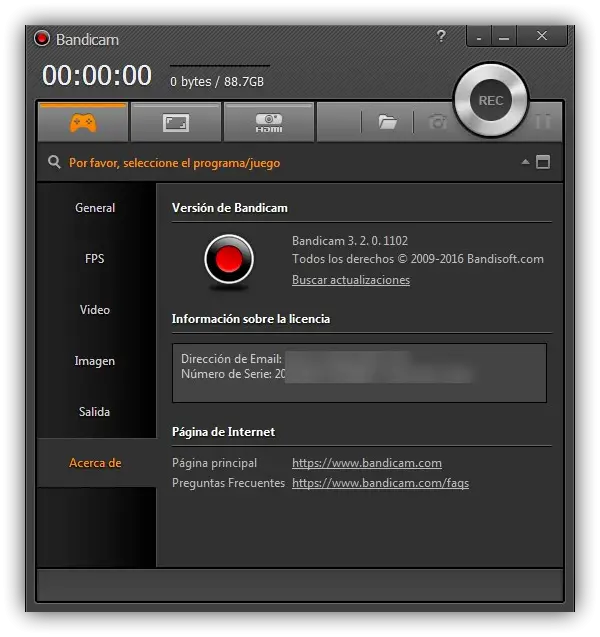Click the Buscar actualizaciones link

(351, 280)
